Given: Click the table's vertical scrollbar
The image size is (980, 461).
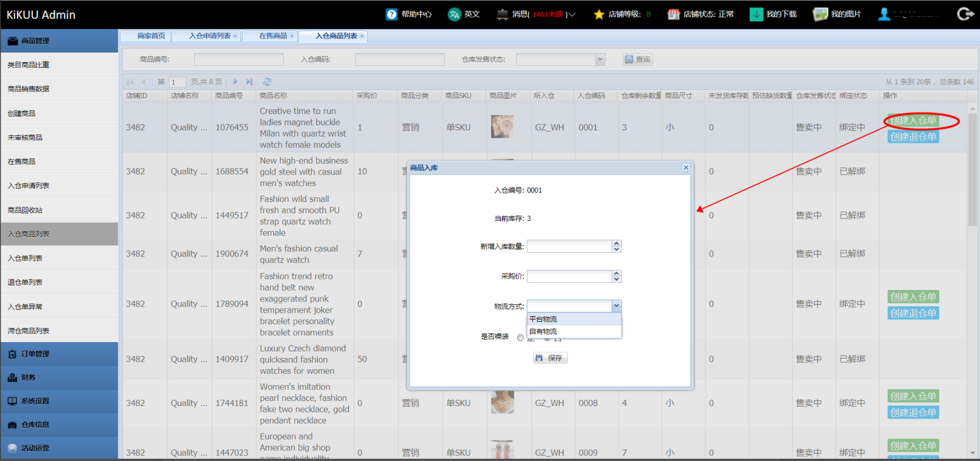Looking at the screenshot, I should coord(972,170).
